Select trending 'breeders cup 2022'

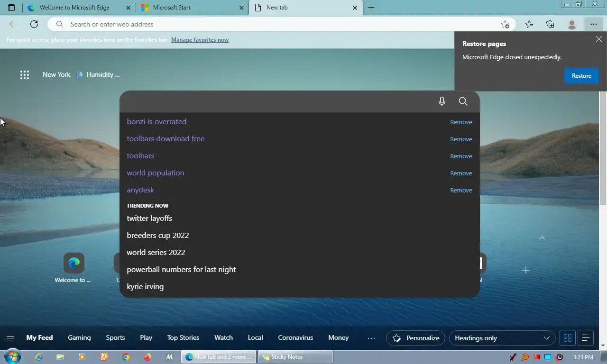click(158, 236)
